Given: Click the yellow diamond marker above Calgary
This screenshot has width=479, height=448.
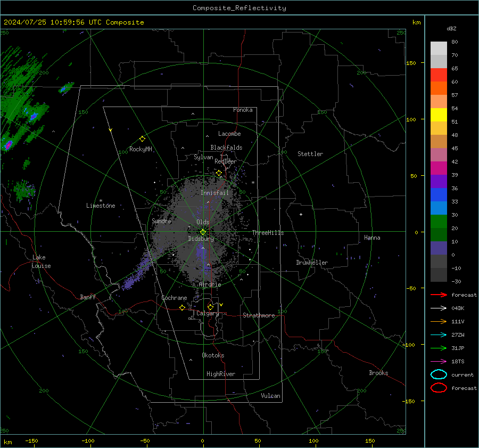Looking at the screenshot, I should 210,307.
